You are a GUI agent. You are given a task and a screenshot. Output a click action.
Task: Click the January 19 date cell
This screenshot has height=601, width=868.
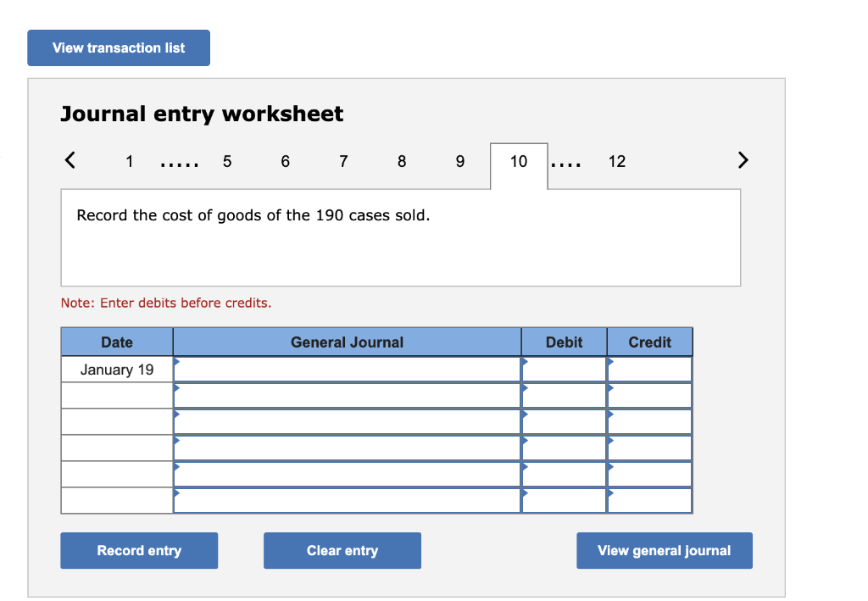[116, 369]
